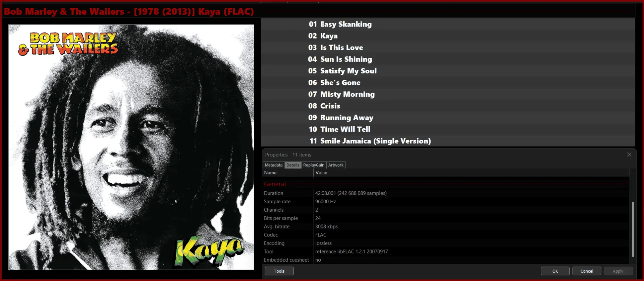Close the Properties dialog with the X icon
644x281 pixels.
tap(629, 154)
